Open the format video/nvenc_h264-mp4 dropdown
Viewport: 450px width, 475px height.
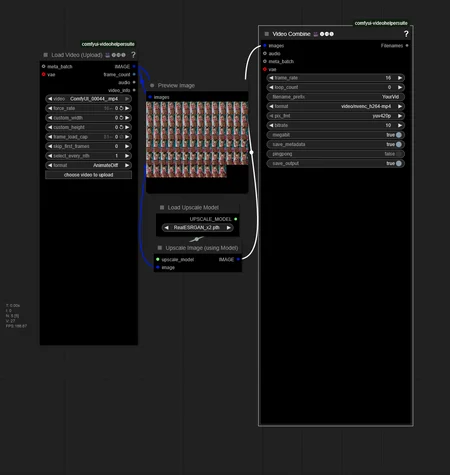[335, 106]
